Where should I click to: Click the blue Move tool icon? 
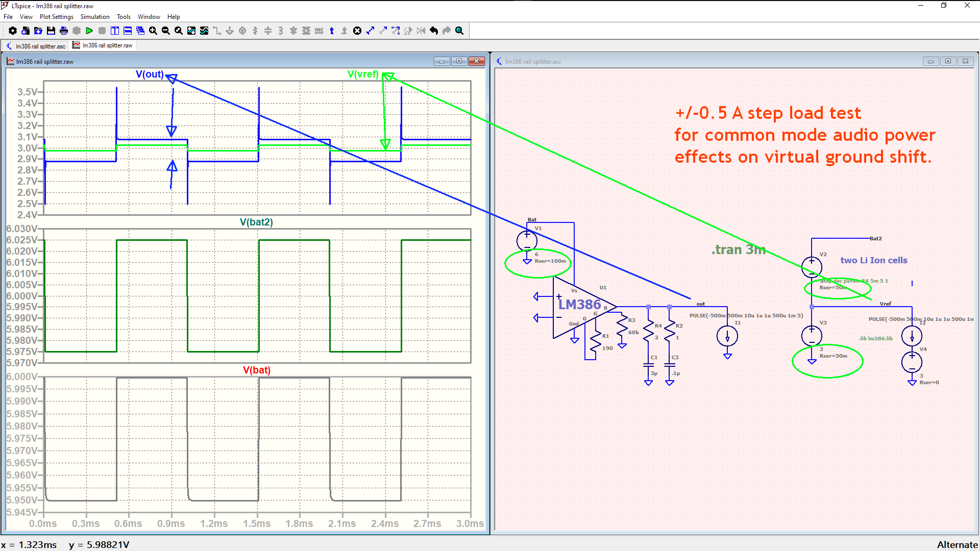point(370,31)
